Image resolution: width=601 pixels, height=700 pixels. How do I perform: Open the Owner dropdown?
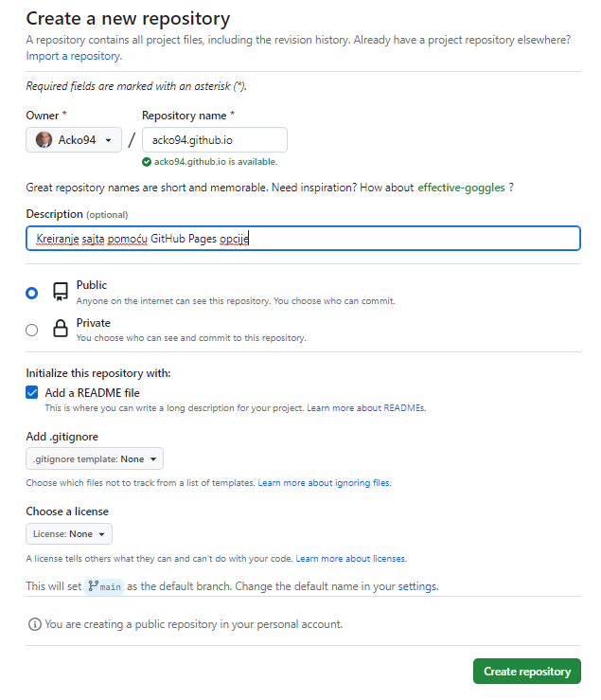coord(74,140)
